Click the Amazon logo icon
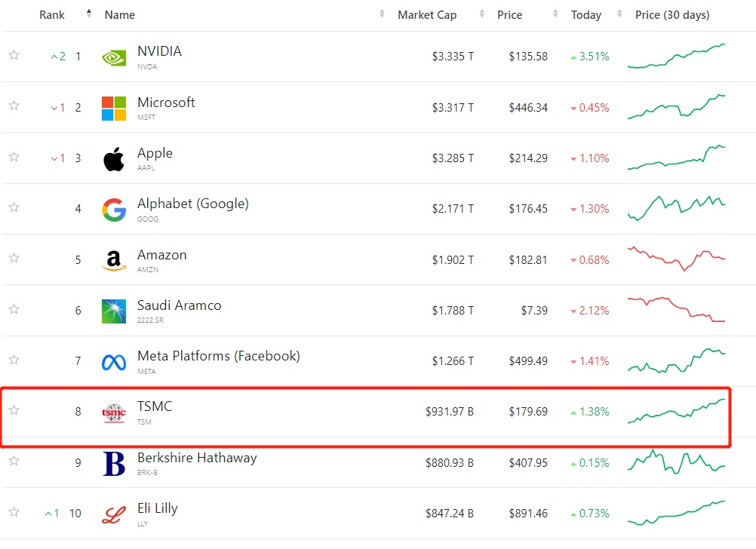The width and height of the screenshot is (756, 549). 114,261
